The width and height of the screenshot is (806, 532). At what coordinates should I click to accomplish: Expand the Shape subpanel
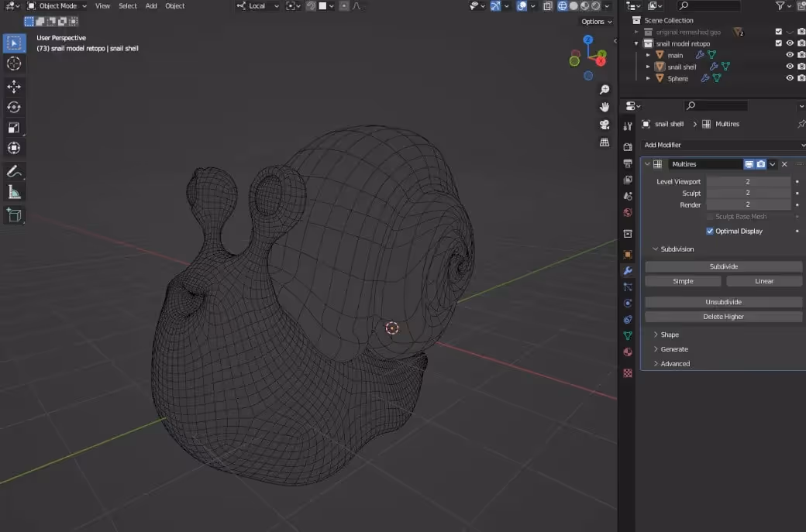tap(656, 335)
